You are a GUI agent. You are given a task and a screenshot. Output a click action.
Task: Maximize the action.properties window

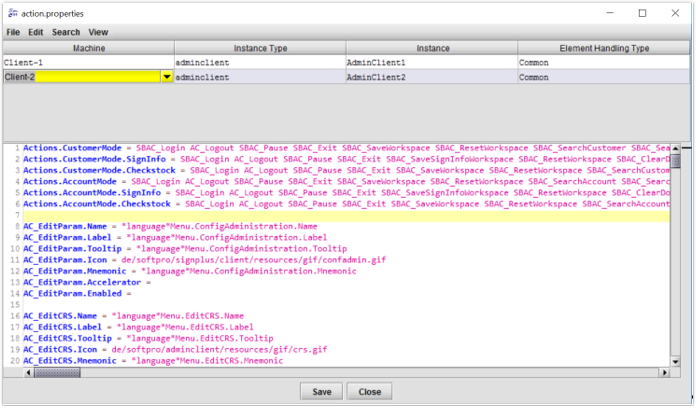click(642, 12)
